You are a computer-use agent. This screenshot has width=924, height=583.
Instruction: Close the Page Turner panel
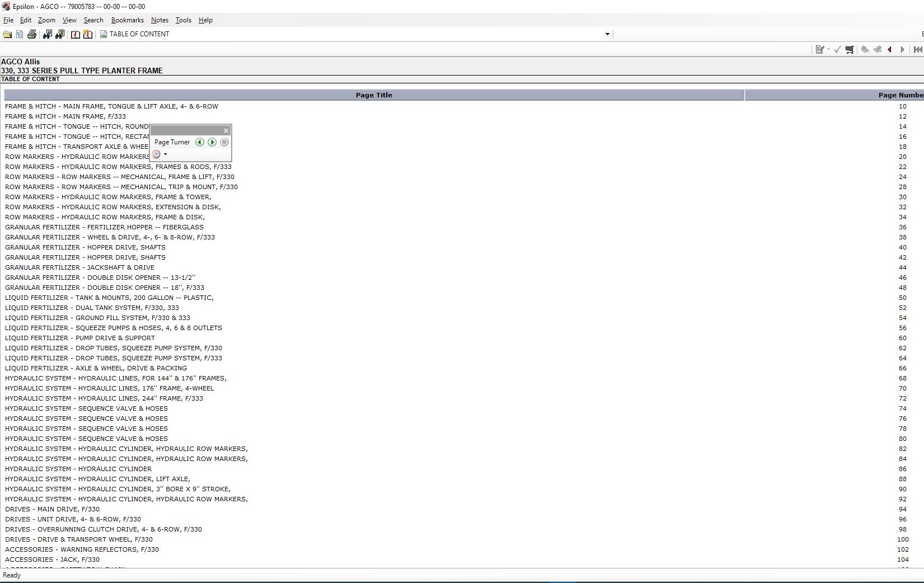click(x=226, y=131)
